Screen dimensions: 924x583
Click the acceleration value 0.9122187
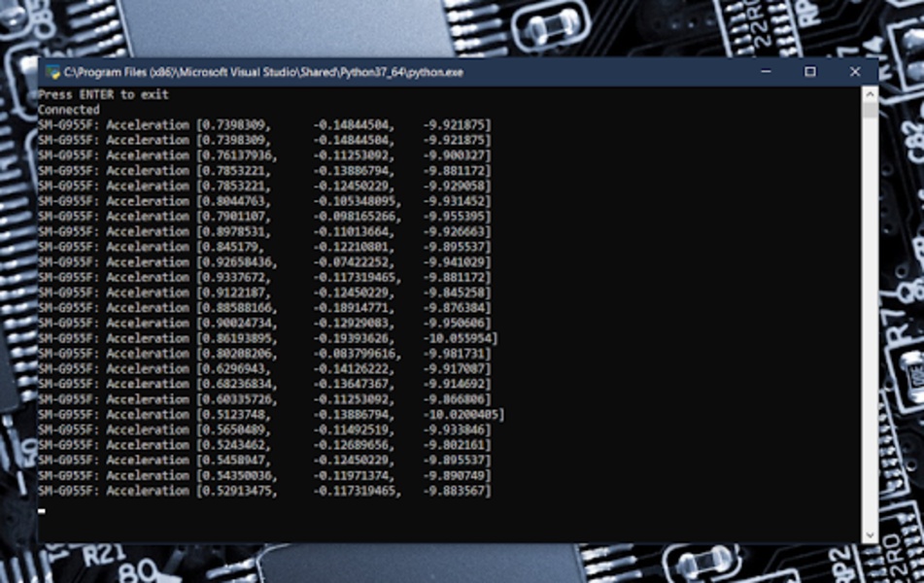(234, 293)
